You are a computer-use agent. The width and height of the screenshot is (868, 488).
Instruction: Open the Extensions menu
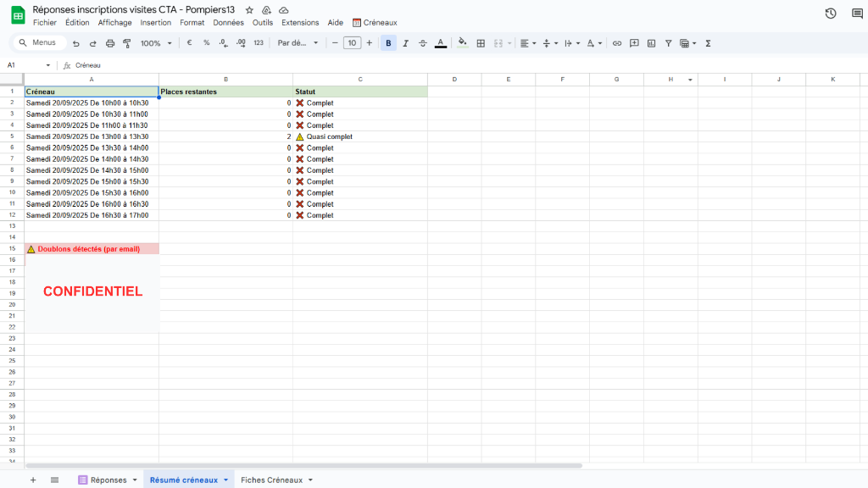click(x=300, y=23)
